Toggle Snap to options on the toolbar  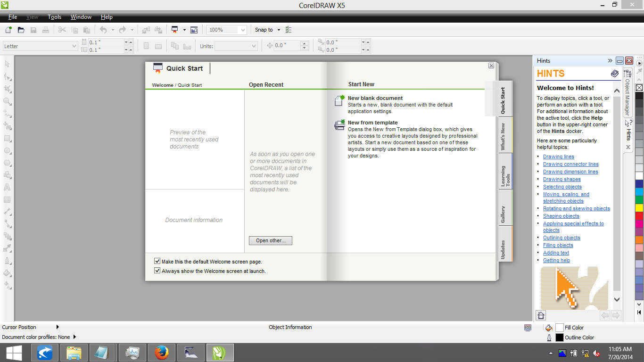tap(267, 29)
